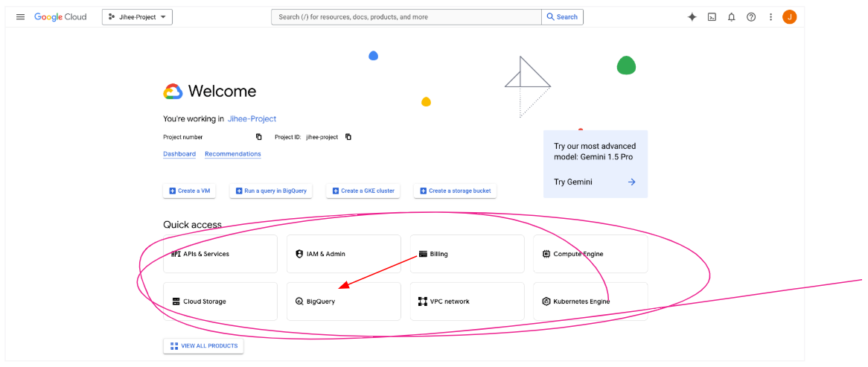Open the Cloud Storage card

(220, 301)
